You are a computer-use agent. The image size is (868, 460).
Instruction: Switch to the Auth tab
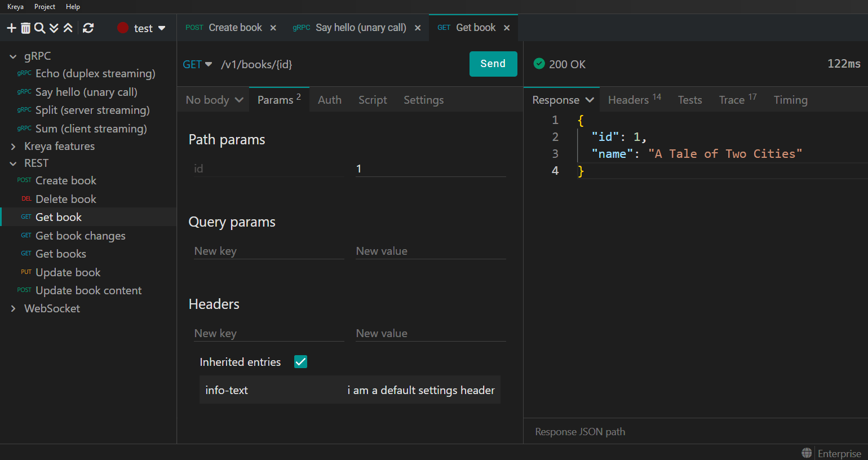point(329,100)
